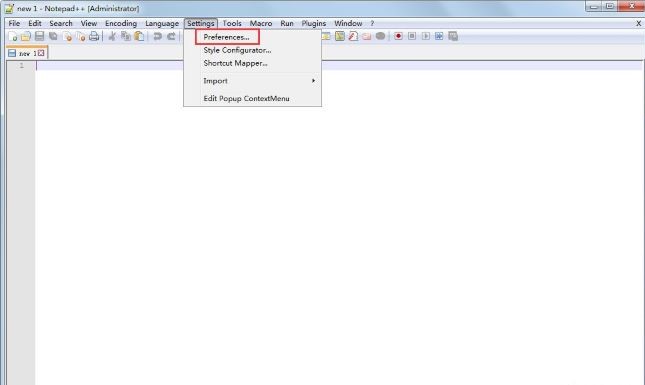The image size is (645, 385).
Task: Open the View menu
Action: tap(89, 23)
